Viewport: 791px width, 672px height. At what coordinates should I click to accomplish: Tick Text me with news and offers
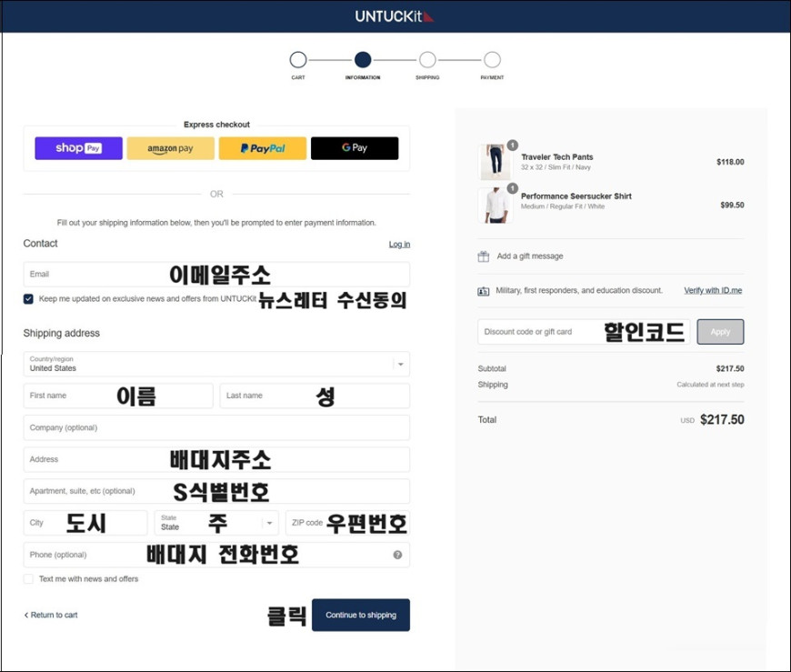(x=29, y=578)
